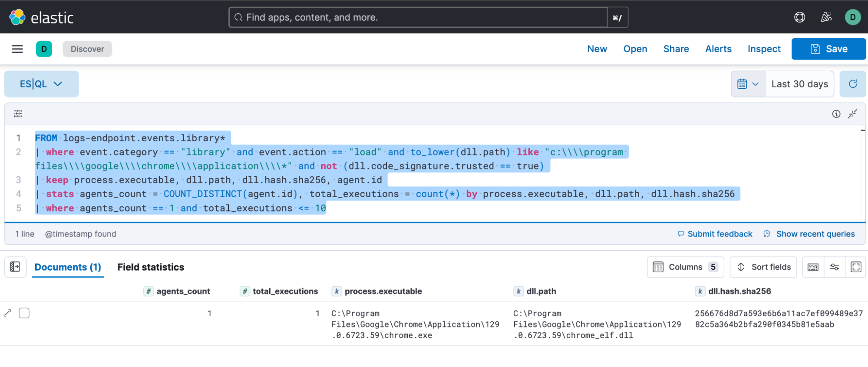Image resolution: width=868 pixels, height=367 pixels.
Task: Switch to Field statistics tab
Action: (x=151, y=267)
